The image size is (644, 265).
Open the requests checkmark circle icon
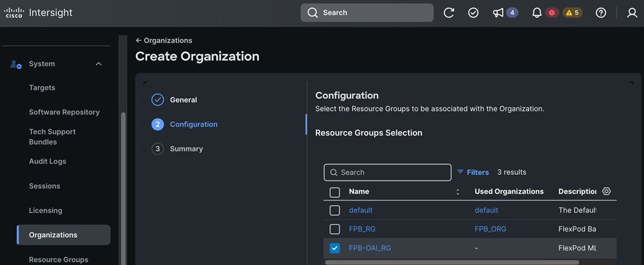point(473,13)
